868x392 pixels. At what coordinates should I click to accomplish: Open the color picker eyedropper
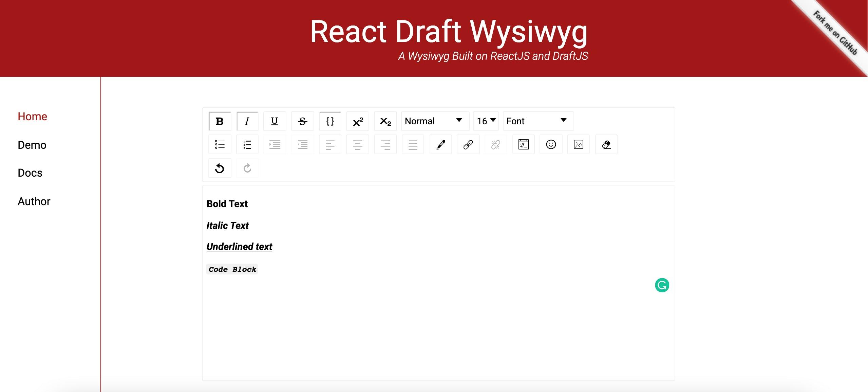tap(440, 145)
